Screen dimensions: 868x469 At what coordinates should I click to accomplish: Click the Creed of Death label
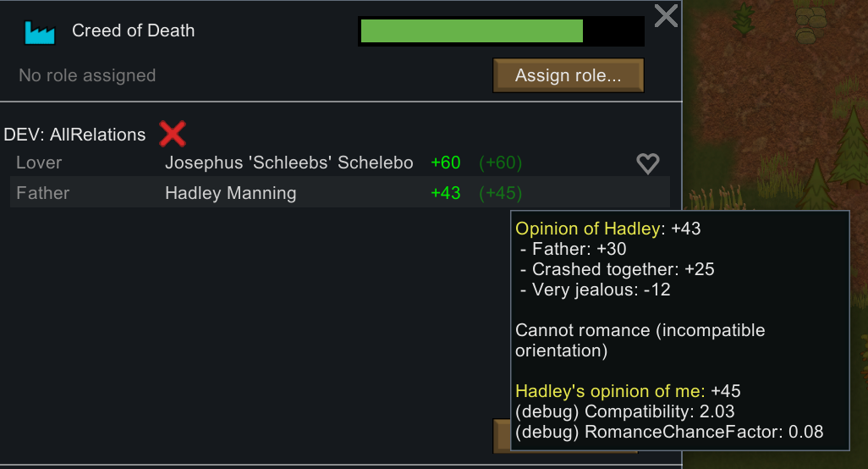tap(134, 30)
